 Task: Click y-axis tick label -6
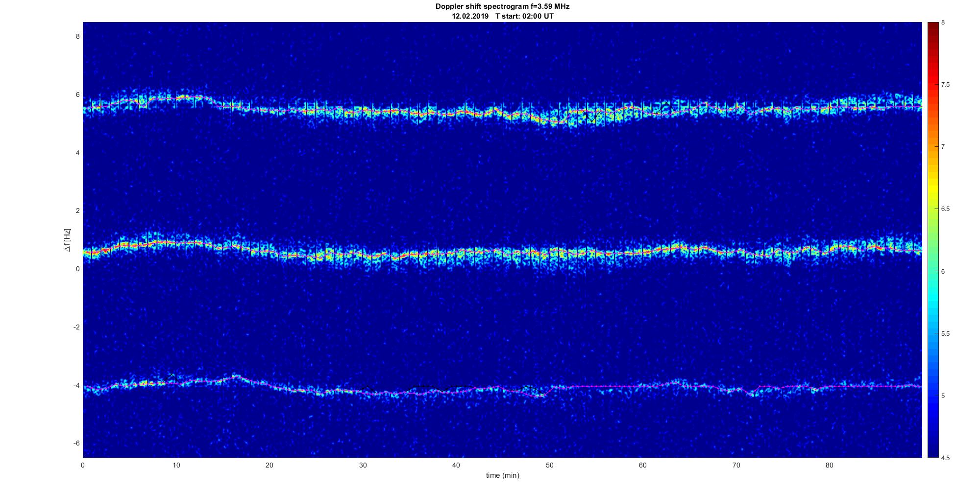76,444
